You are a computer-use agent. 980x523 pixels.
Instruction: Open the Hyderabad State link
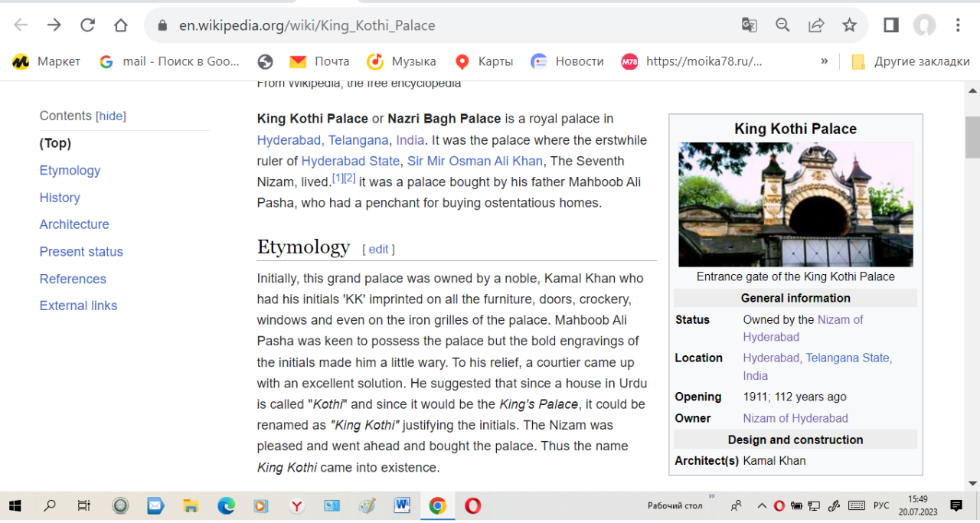click(x=351, y=161)
